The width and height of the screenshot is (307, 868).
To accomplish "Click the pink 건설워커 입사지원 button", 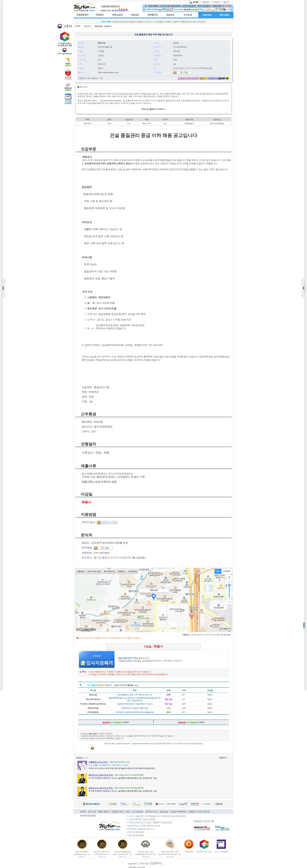I will pos(188,78).
